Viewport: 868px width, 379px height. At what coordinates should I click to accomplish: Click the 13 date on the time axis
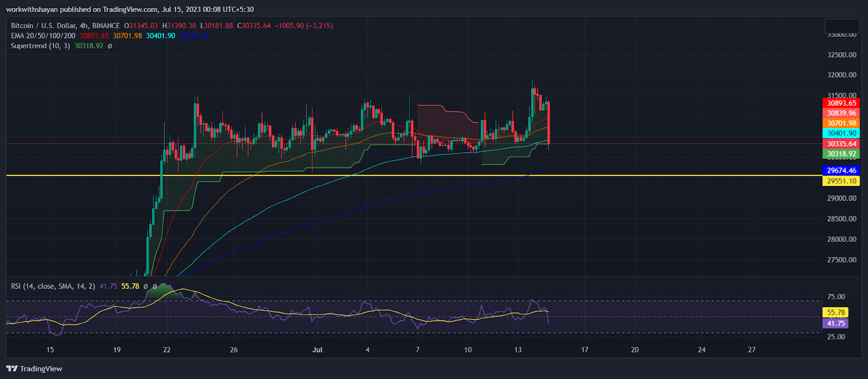coord(518,350)
